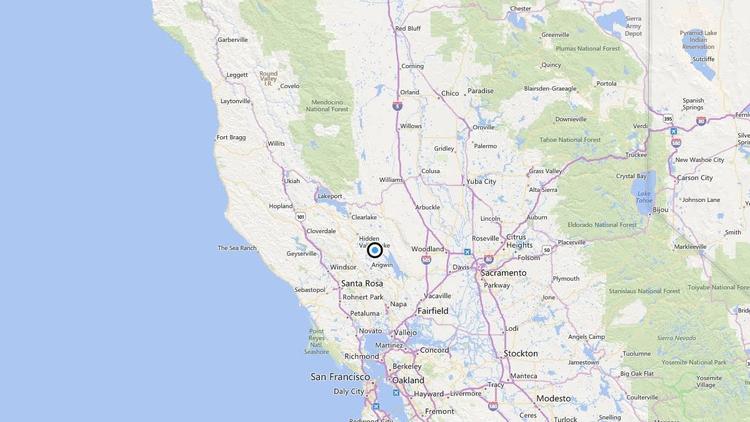Screen dimensions: 750x422
Task: Select the airport icon below the 395 shield
Action: 673,131
